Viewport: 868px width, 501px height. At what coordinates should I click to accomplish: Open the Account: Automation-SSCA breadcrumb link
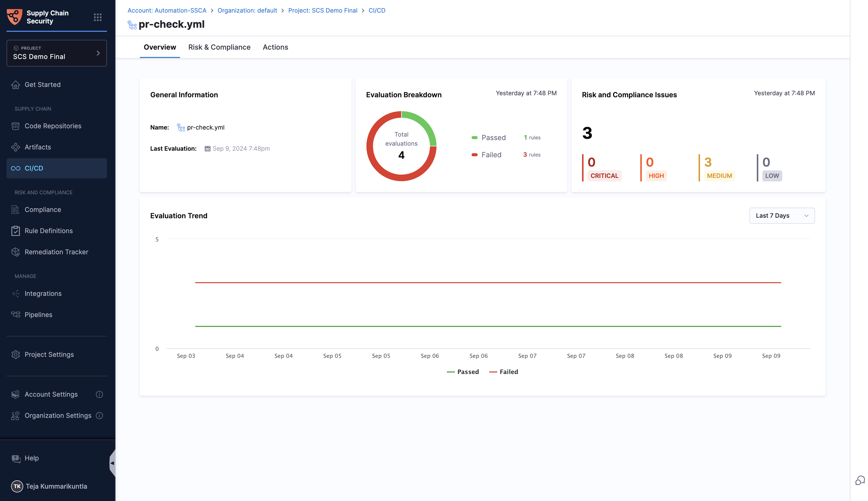tap(167, 10)
